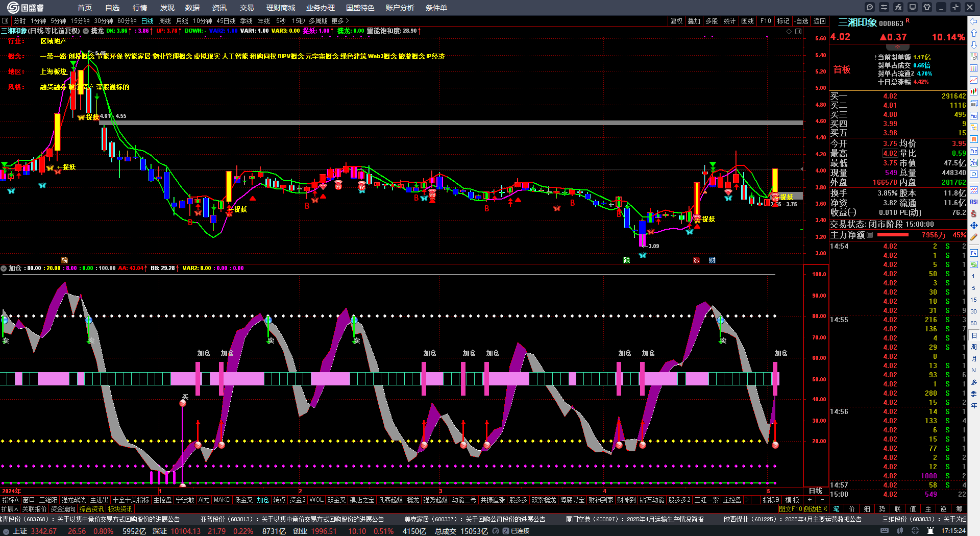
Task: Click the green refresh icon in right sidebar
Action: 974,264
